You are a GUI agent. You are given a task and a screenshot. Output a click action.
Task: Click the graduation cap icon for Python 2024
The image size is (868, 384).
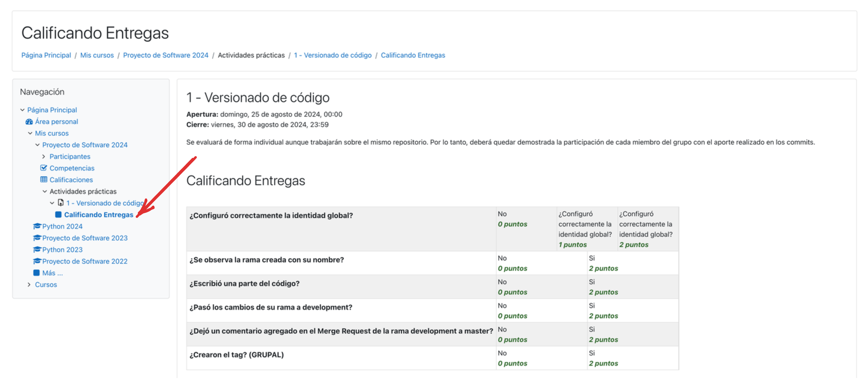(37, 226)
